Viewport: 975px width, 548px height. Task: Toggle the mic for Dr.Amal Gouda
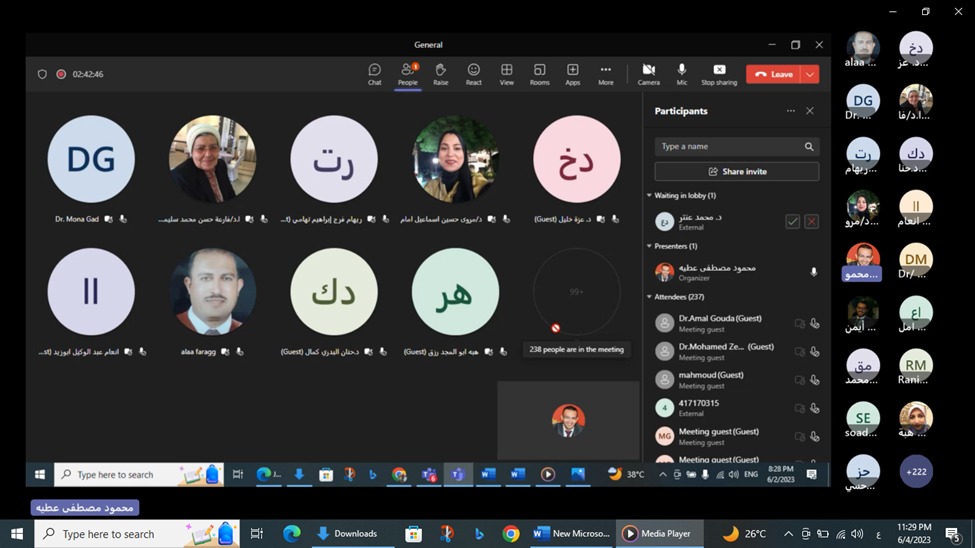[x=815, y=323]
